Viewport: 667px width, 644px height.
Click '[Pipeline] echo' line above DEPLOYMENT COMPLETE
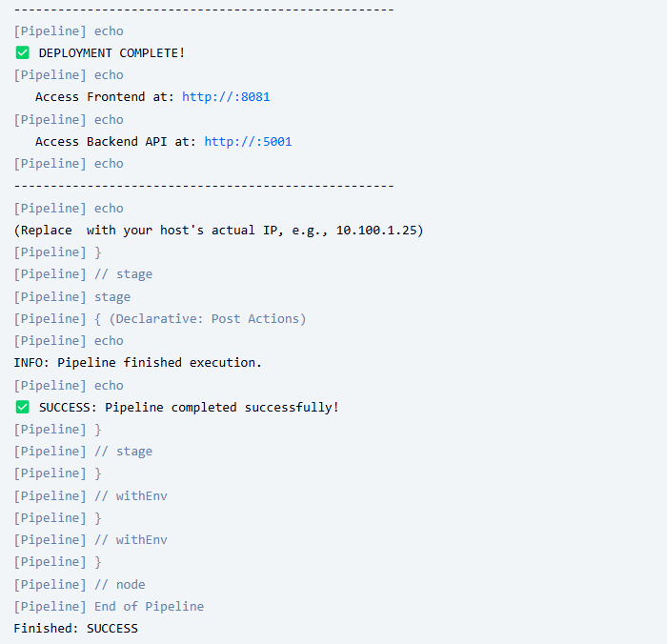[x=69, y=31]
